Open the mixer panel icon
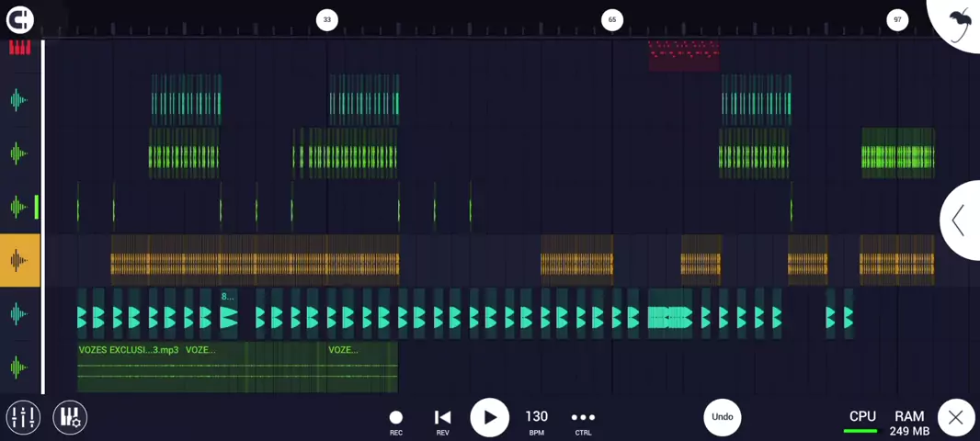The width and height of the screenshot is (980, 441). tap(23, 417)
